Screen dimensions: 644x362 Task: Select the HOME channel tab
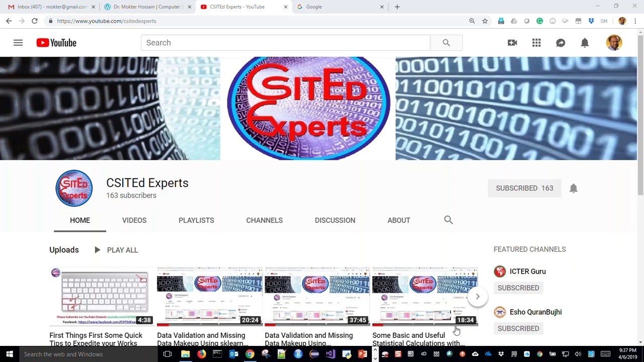[x=80, y=220]
